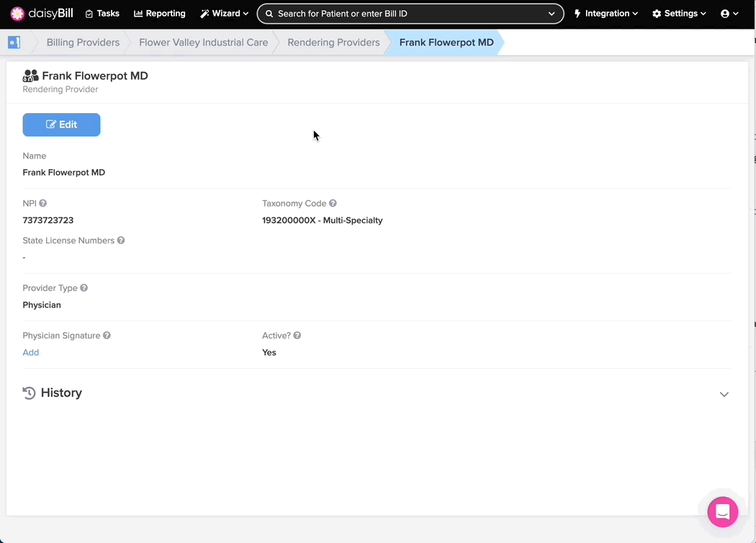The width and height of the screenshot is (756, 543).
Task: Go to Tasks in the top navigation
Action: click(102, 14)
